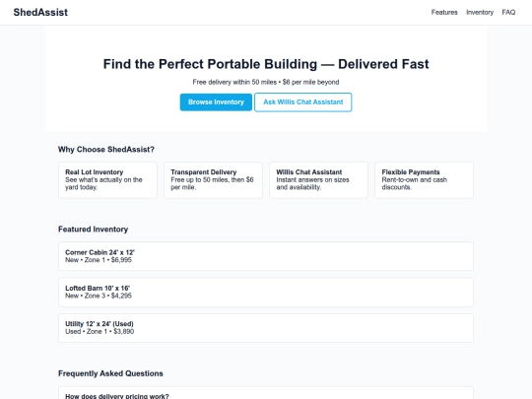Click the Browse Inventory button

tap(216, 102)
